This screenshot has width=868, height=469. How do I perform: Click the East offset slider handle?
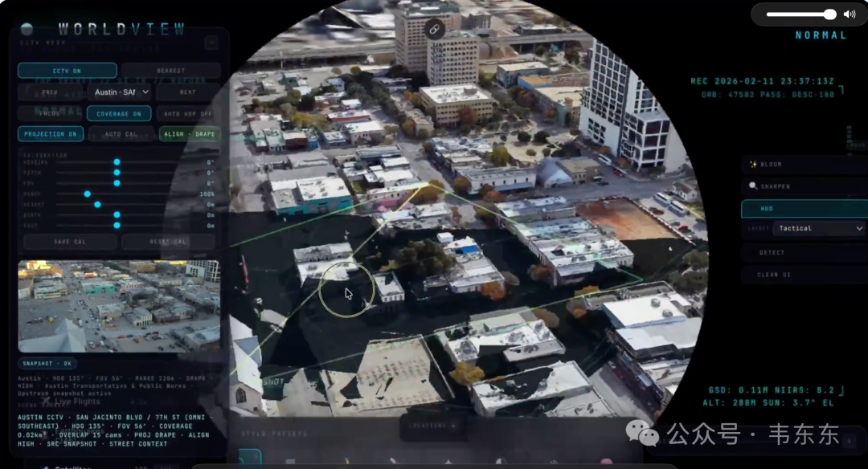117,225
